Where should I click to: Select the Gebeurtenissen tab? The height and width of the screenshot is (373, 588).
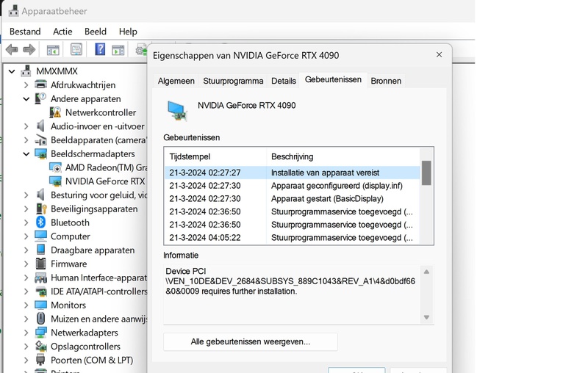coord(333,80)
